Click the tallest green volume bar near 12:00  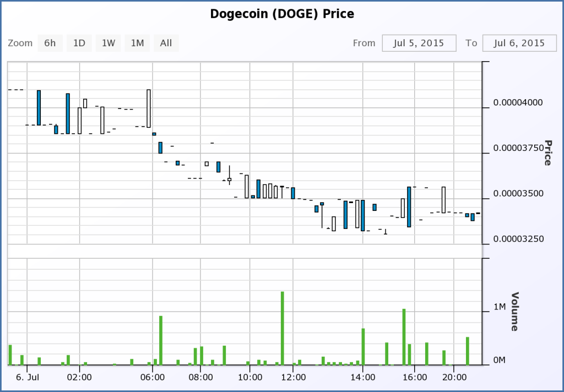283,328
